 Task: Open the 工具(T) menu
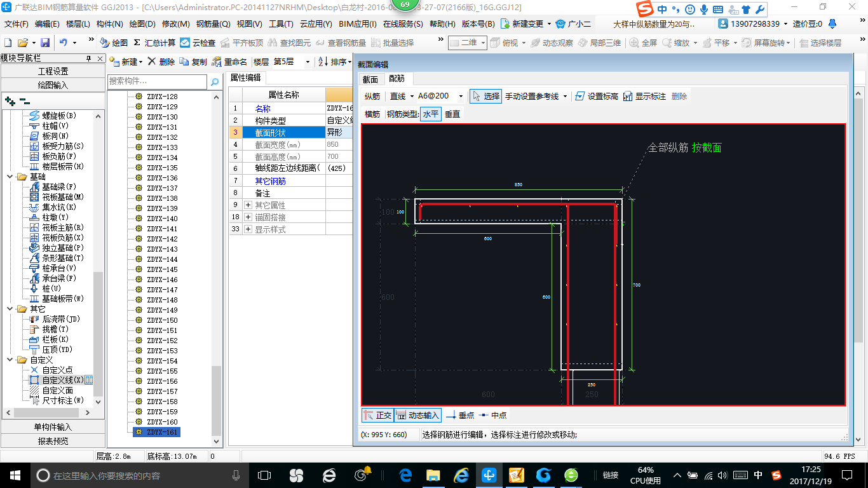tap(281, 24)
